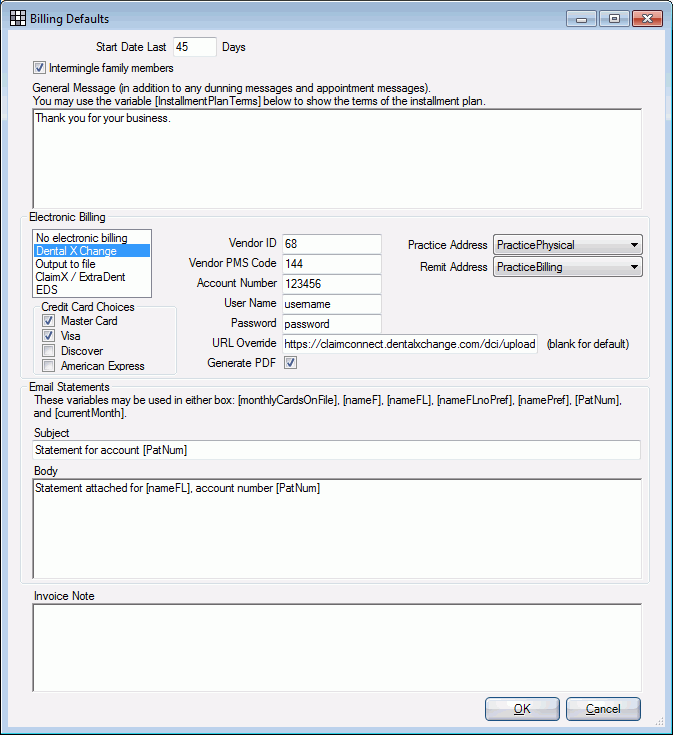
Task: Minimize the Billing Defaults window
Action: click(x=581, y=19)
